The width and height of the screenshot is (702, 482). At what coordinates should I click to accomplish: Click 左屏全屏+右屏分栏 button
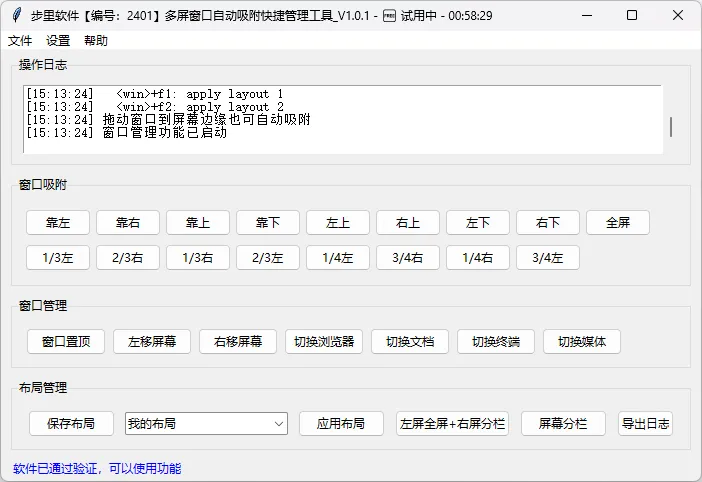pyautogui.click(x=452, y=423)
